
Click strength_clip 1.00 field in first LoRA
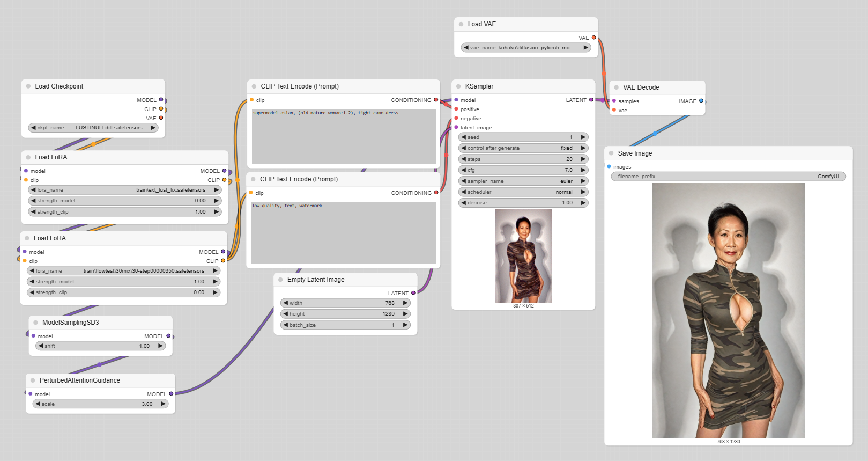[125, 212]
